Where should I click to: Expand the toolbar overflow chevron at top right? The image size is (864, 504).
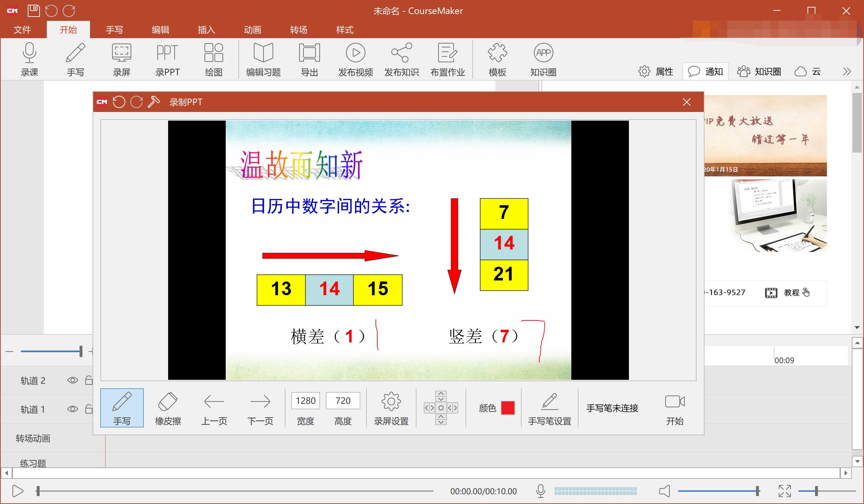point(847,71)
